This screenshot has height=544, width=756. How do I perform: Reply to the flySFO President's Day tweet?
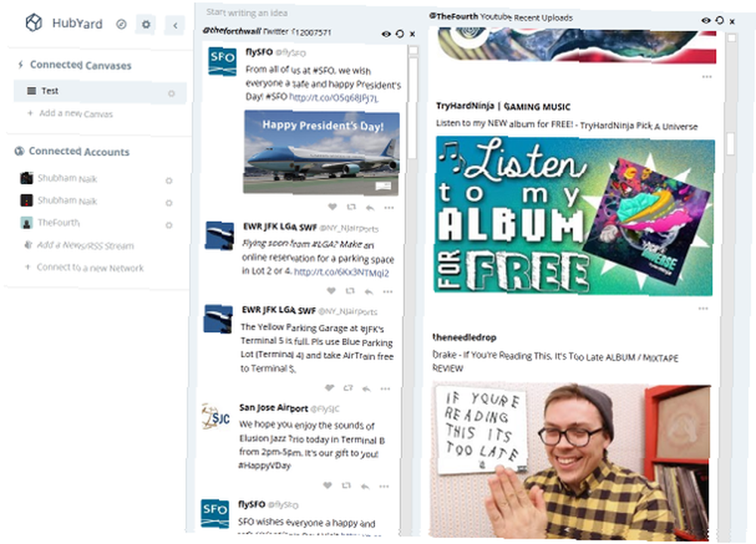tap(370, 207)
